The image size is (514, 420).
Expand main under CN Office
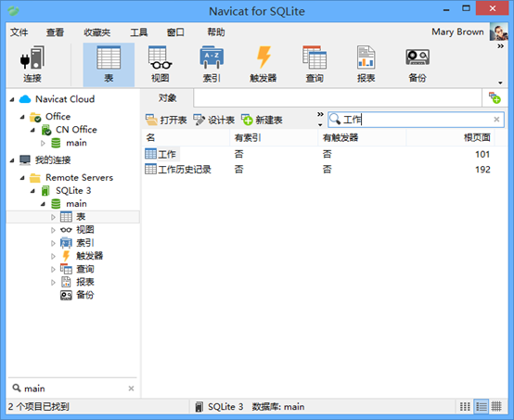click(x=43, y=143)
